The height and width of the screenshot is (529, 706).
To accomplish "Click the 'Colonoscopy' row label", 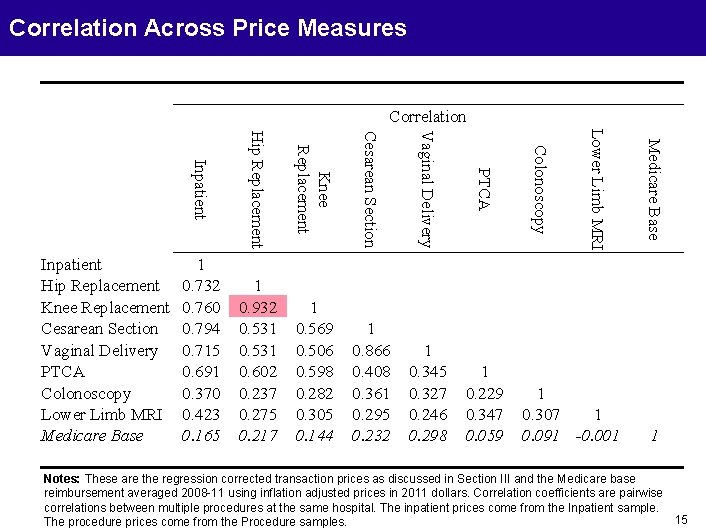I will point(85,393).
